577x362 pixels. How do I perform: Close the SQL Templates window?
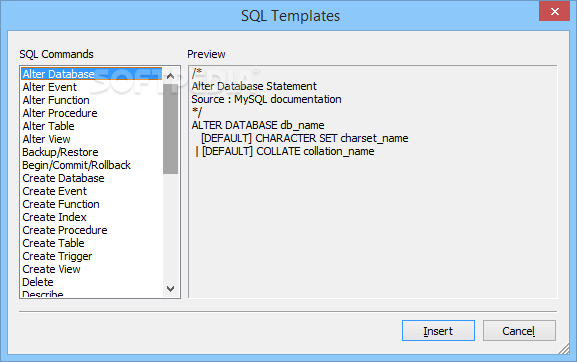click(555, 11)
